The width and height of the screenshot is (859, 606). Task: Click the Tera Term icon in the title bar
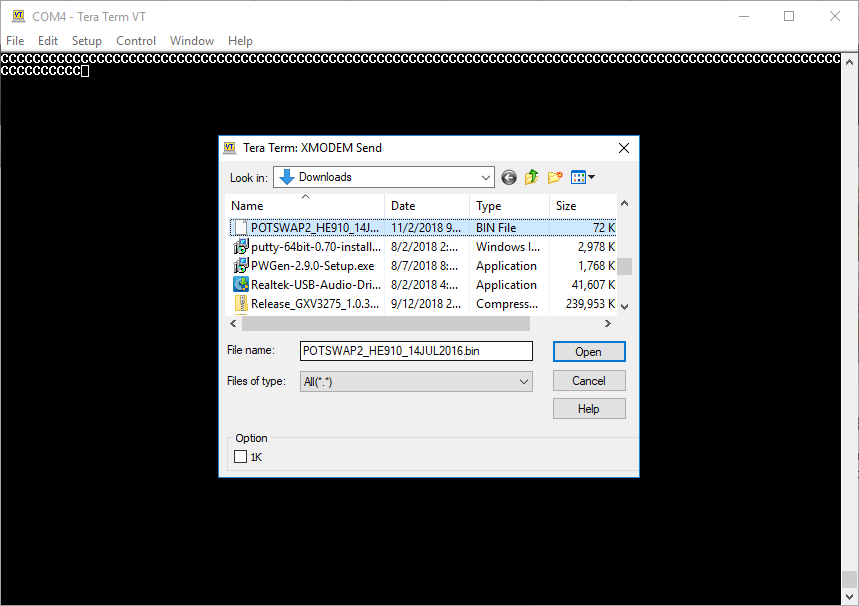pos(19,16)
